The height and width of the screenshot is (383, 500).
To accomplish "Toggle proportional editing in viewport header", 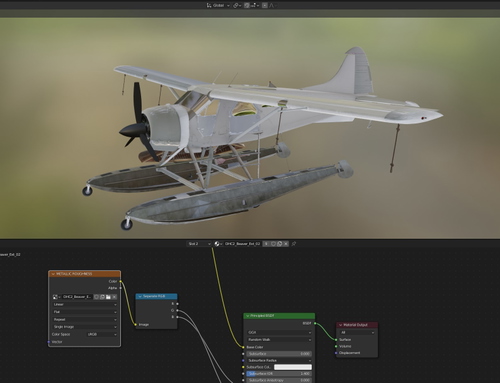I will pyautogui.click(x=265, y=5).
